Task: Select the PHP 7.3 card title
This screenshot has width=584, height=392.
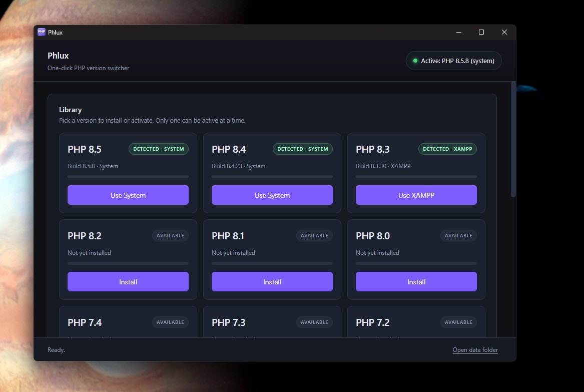Action: click(228, 322)
